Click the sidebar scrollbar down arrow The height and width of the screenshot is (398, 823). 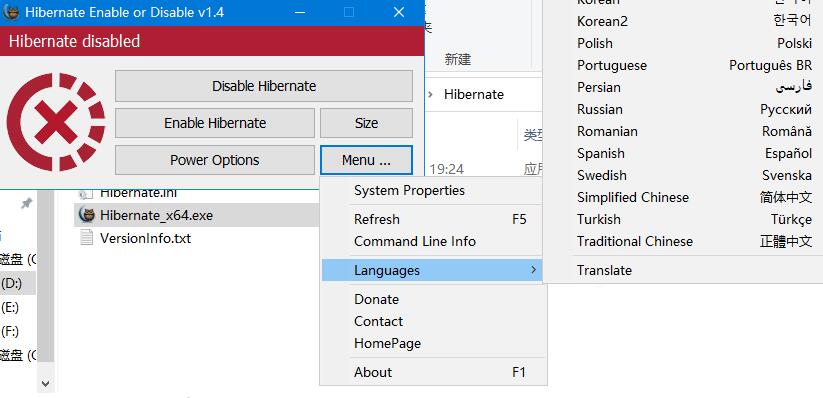pos(46,384)
